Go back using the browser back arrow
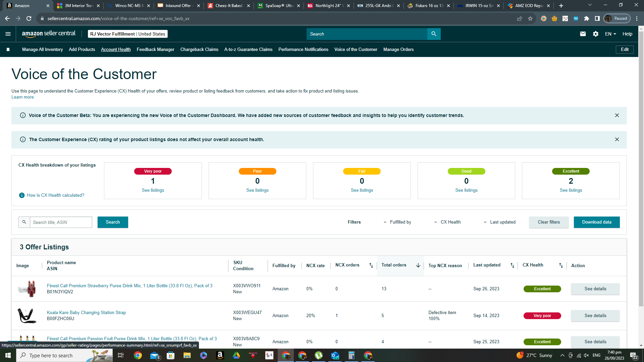Viewport: 644px width, 362px height. coord(7,18)
